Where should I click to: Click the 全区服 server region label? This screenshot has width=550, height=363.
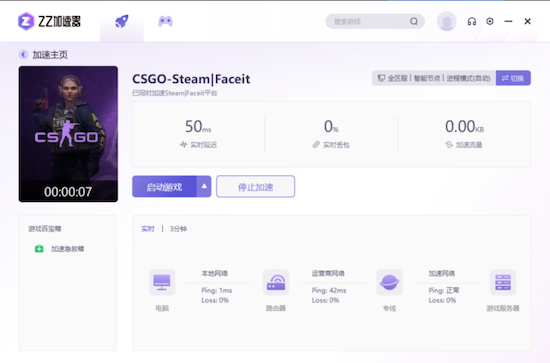(x=397, y=78)
